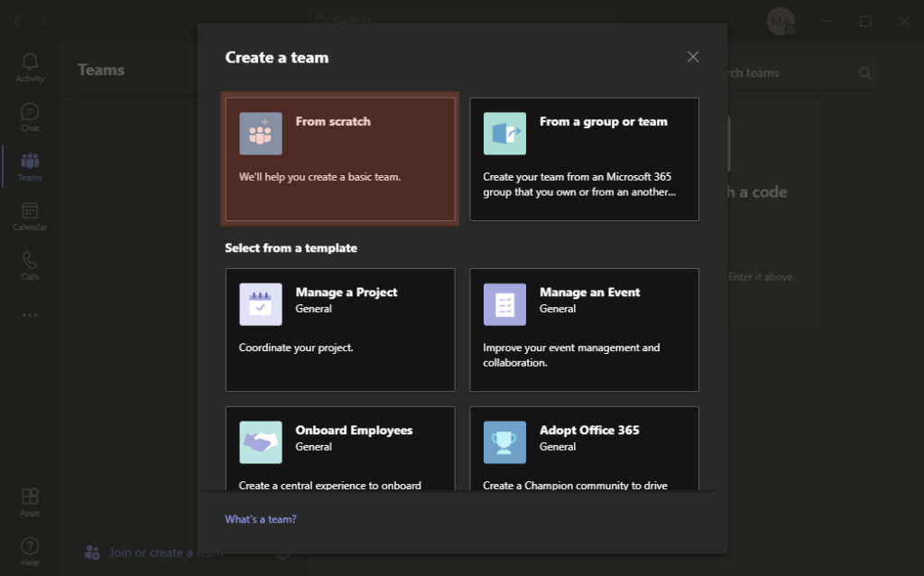Select the Manage an Event template
Viewport: 924px width, 576px height.
tap(584, 330)
